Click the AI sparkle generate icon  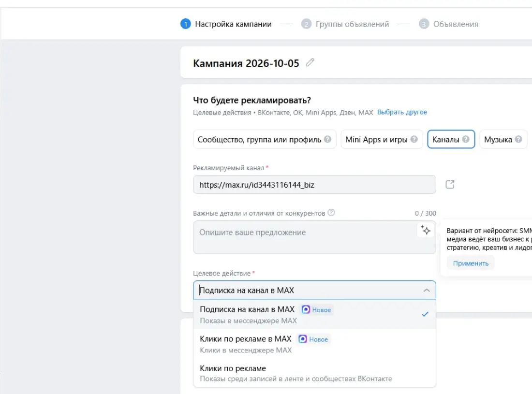point(426,230)
